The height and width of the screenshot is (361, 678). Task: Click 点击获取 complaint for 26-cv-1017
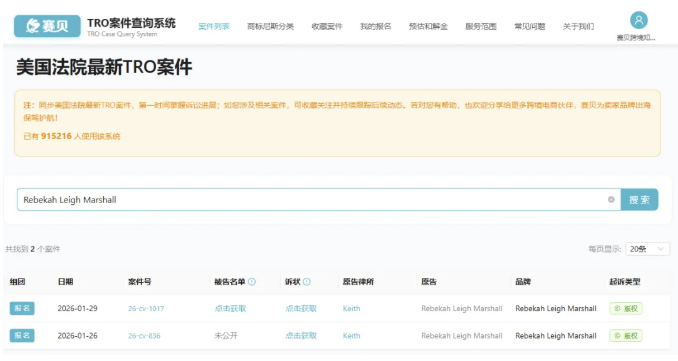point(301,309)
